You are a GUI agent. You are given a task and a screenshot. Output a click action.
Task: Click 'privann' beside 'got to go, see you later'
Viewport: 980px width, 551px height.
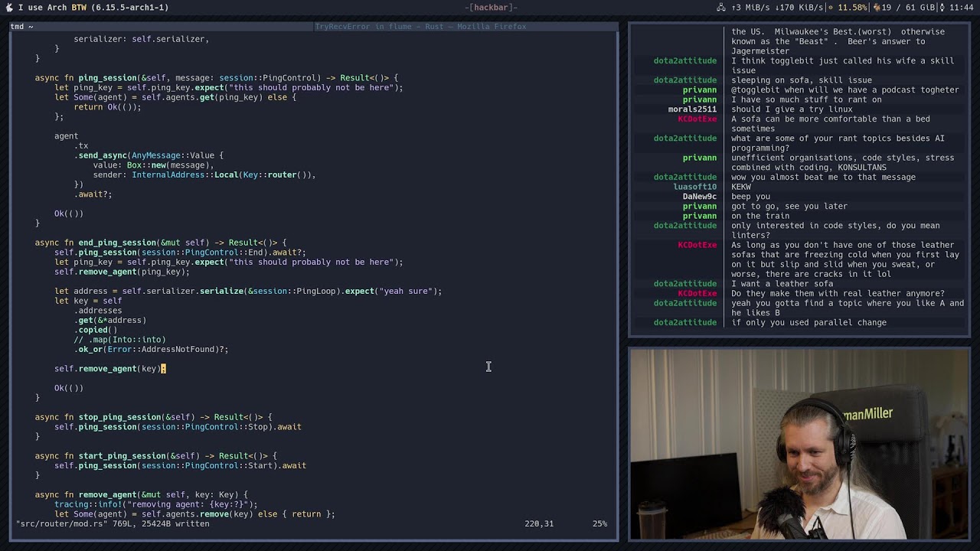[x=700, y=207]
